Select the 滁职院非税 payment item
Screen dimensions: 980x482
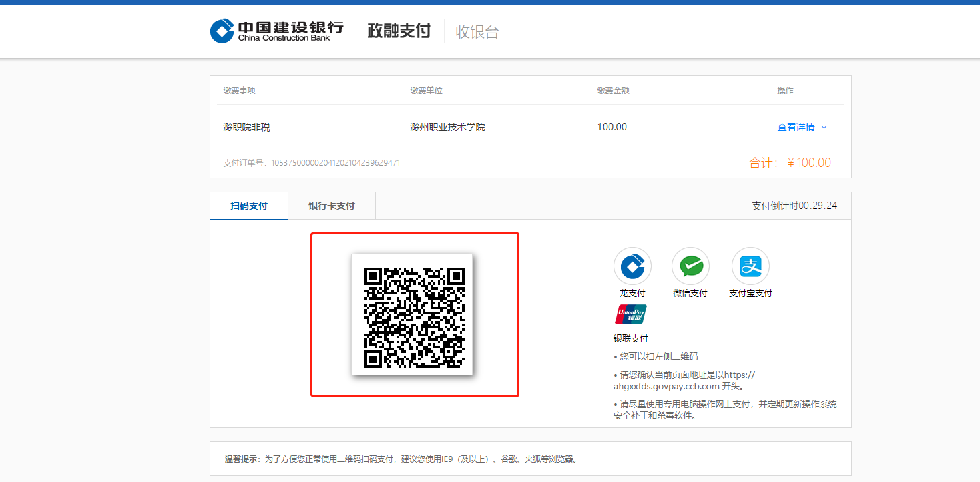pyautogui.click(x=247, y=127)
